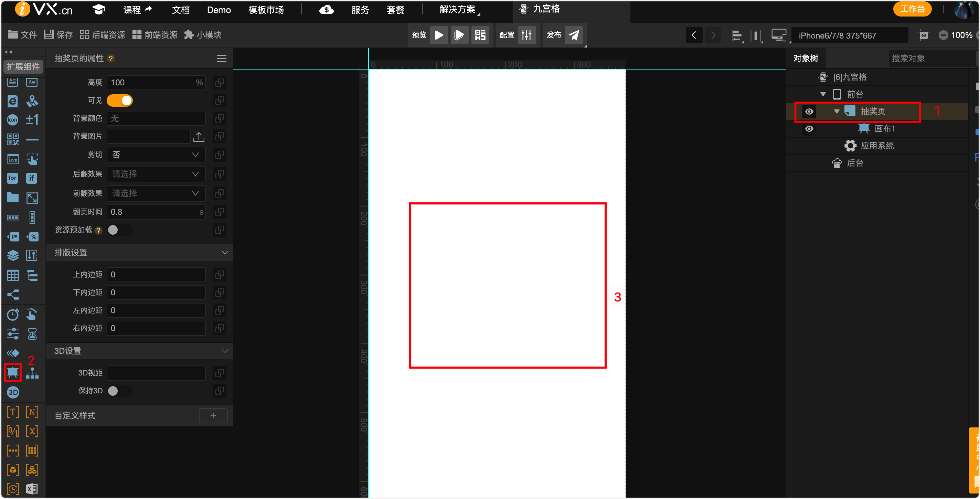This screenshot has width=980, height=499.
Task: Enable the 资源预加载 switch
Action: tap(119, 230)
